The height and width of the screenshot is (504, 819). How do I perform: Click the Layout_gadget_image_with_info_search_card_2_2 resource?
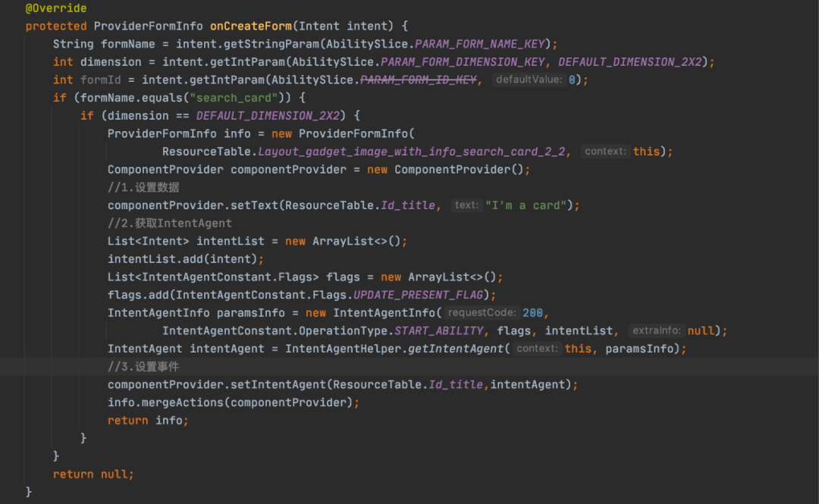point(412,152)
